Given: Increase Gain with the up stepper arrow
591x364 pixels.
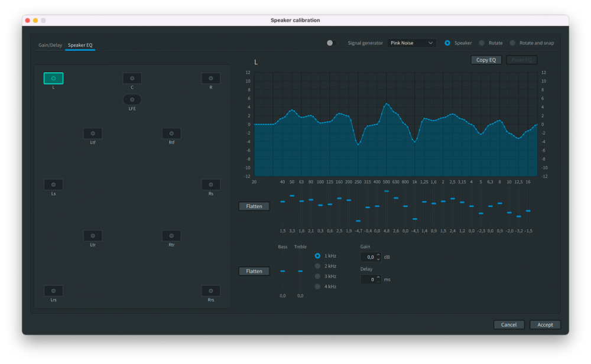Looking at the screenshot, I should click(x=378, y=255).
